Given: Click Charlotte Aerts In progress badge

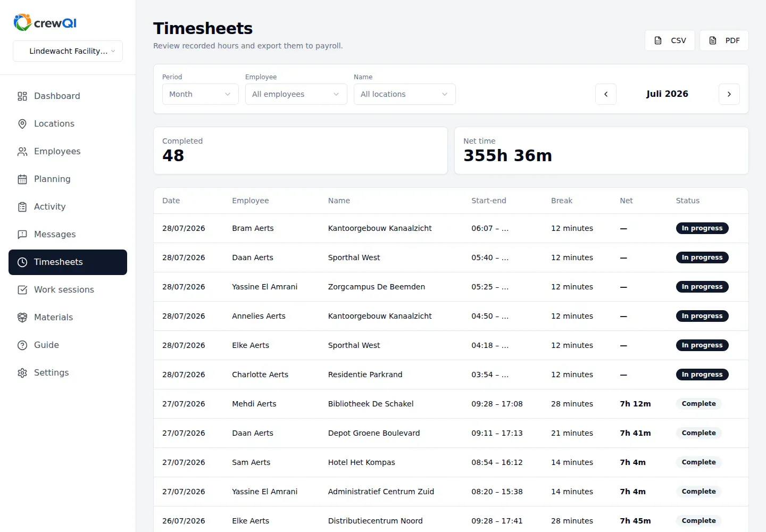Looking at the screenshot, I should pos(702,375).
